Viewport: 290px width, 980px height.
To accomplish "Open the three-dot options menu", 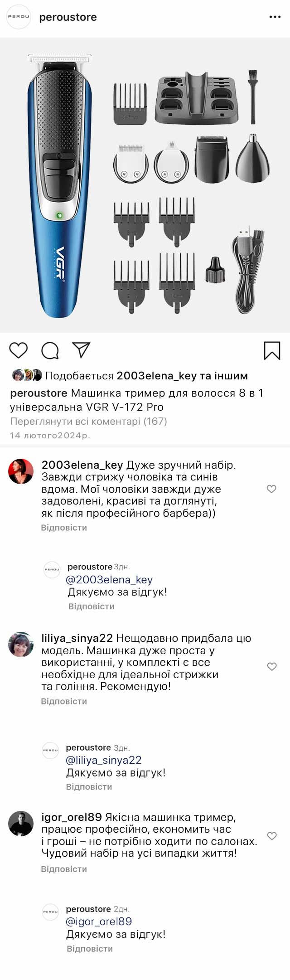I will pos(275,17).
